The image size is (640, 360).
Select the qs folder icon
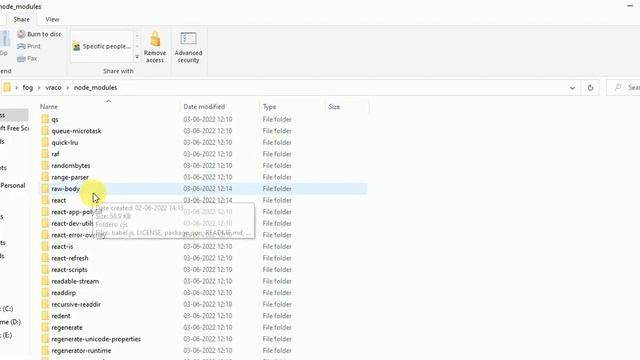point(45,119)
